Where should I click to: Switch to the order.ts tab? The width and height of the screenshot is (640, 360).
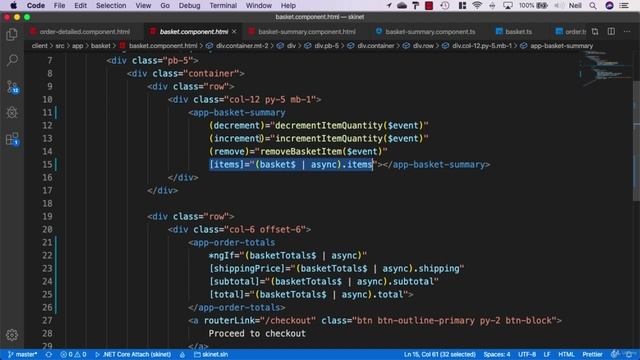571,31
